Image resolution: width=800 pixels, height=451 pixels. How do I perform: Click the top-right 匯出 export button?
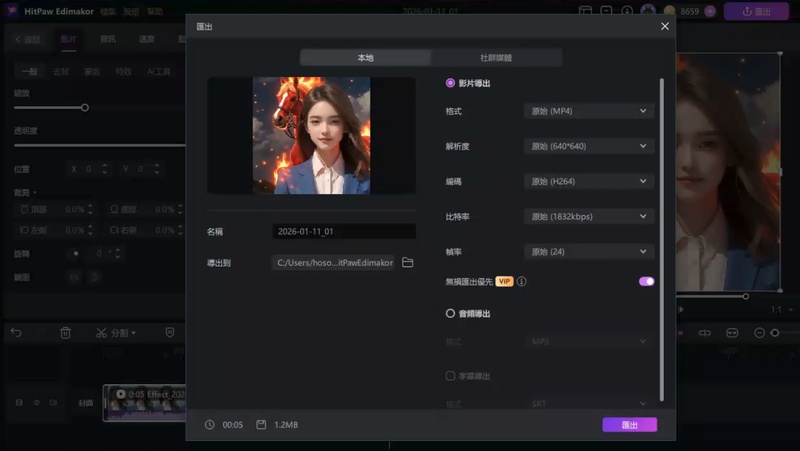tap(756, 11)
